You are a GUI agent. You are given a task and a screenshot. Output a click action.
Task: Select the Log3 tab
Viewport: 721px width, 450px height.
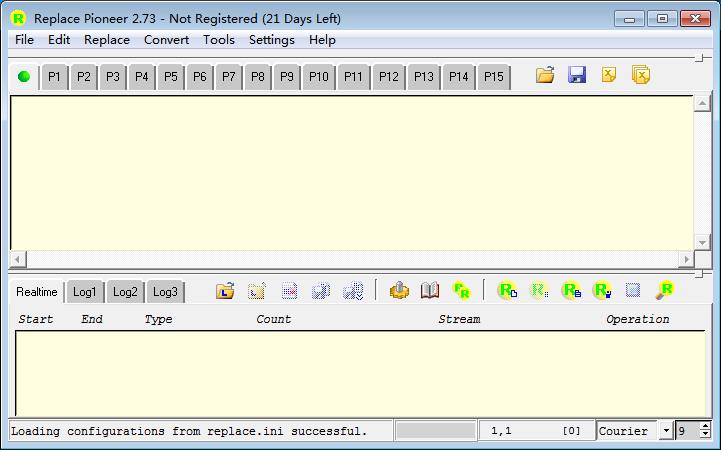(x=165, y=292)
